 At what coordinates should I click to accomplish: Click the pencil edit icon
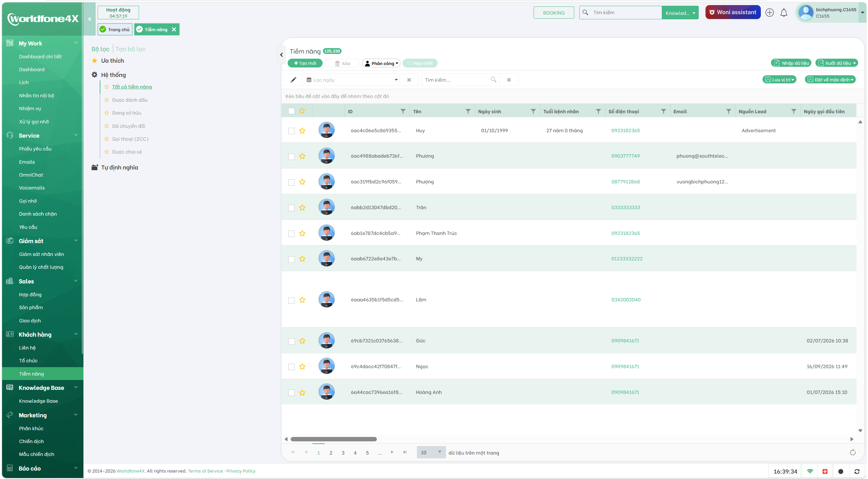pos(293,80)
